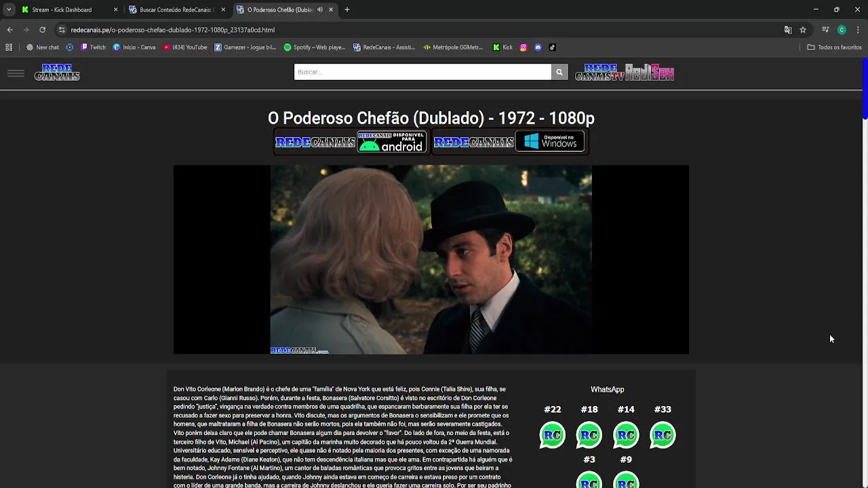Click the RedeCanais logo in header
Image resolution: width=868 pixels, height=488 pixels.
(57, 73)
